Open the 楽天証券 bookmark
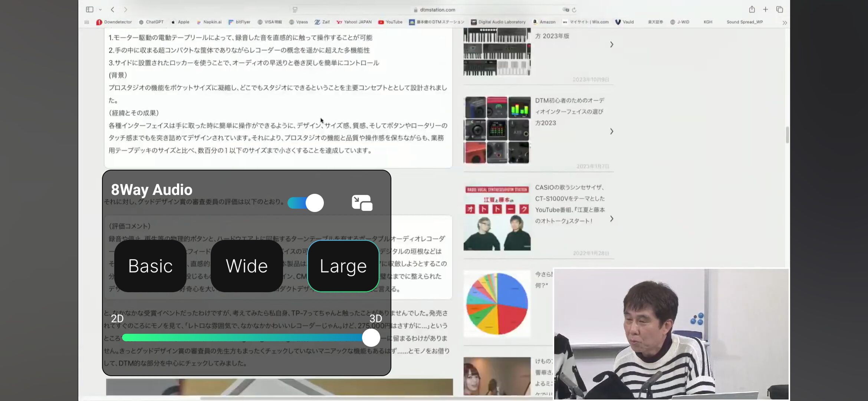This screenshot has height=401, width=868. tap(655, 22)
